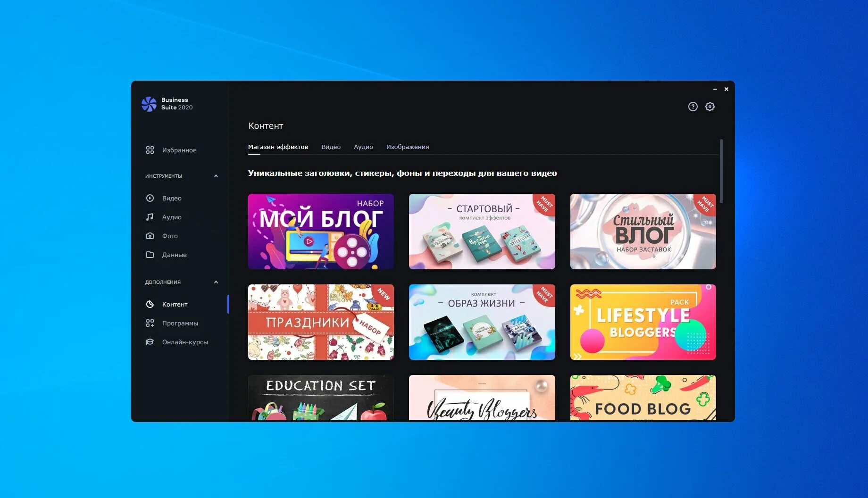Open the Мой Блог набор pack
Image resolution: width=868 pixels, height=498 pixels.
(x=321, y=232)
